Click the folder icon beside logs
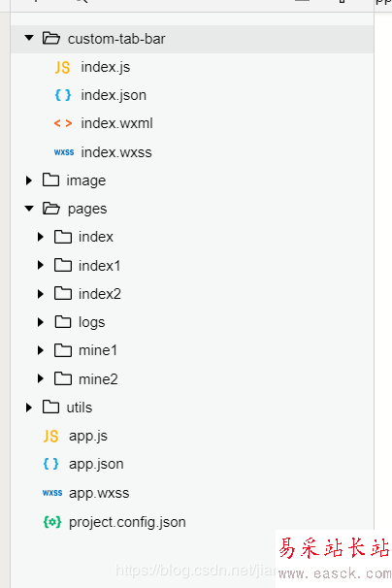This screenshot has height=588, width=392. click(63, 322)
